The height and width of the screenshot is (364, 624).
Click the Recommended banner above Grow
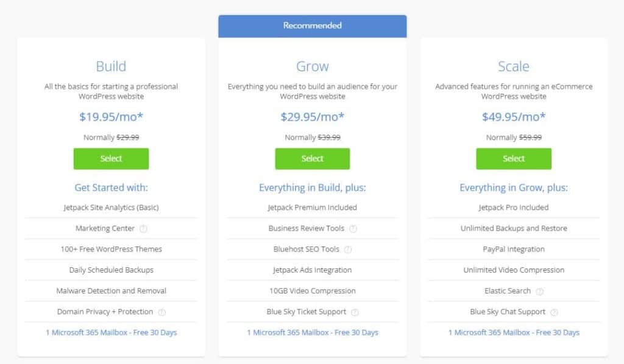[313, 26]
